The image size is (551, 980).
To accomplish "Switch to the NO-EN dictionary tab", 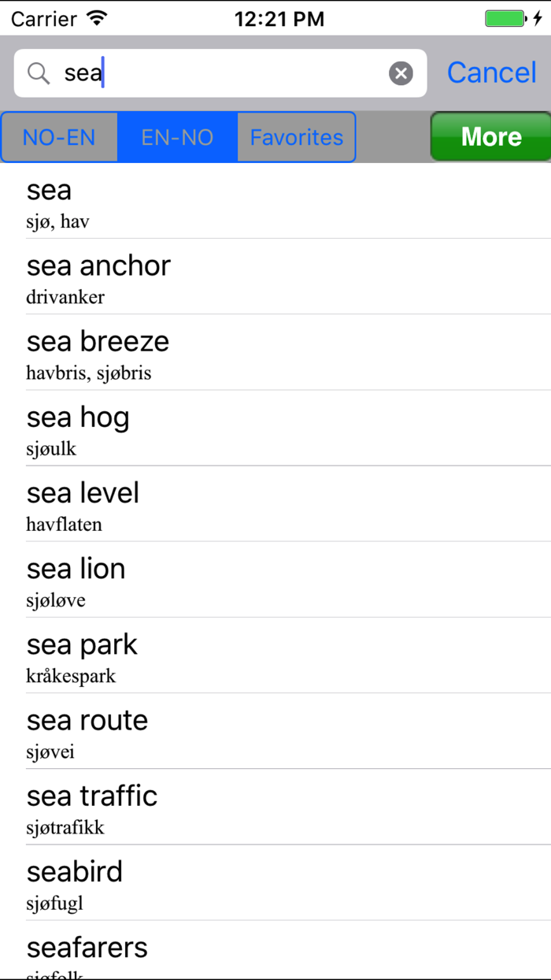I will 59,136.
